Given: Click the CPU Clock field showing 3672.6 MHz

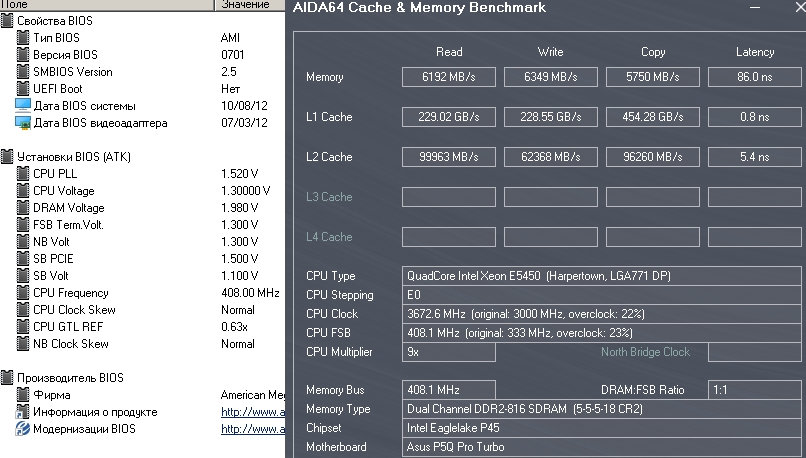Looking at the screenshot, I should (x=602, y=314).
